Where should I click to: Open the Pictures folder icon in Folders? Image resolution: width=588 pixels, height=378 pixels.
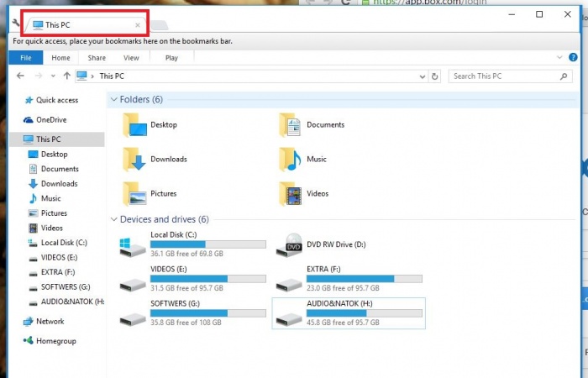point(134,194)
